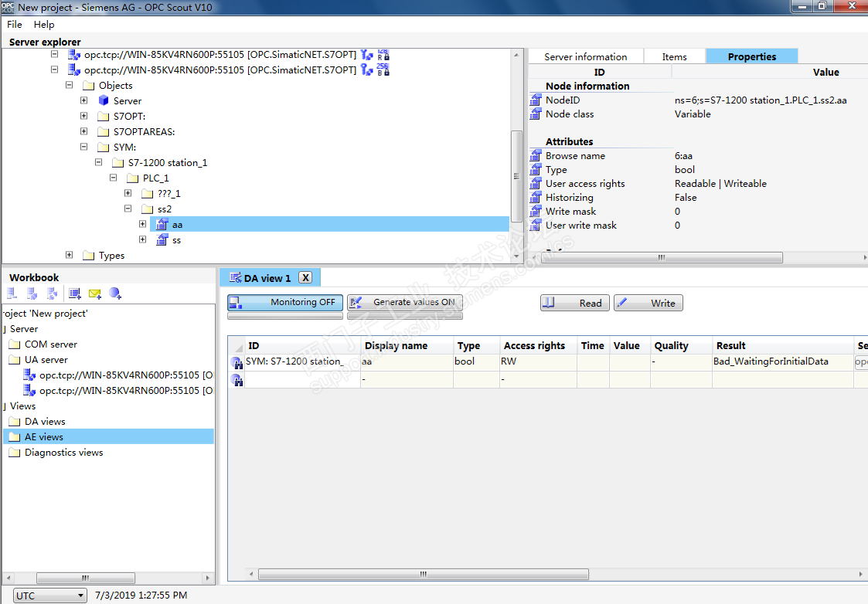Select the ss variable in tree
This screenshot has width=868, height=604.
coord(176,240)
